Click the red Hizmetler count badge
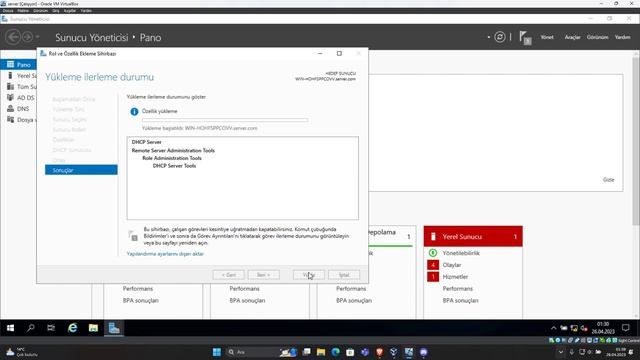 coord(433,277)
